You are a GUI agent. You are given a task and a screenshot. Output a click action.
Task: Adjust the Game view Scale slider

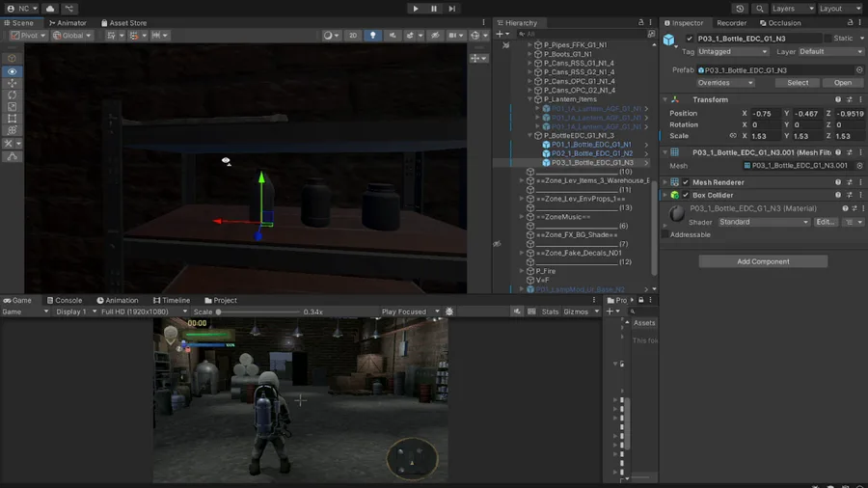[x=258, y=312]
